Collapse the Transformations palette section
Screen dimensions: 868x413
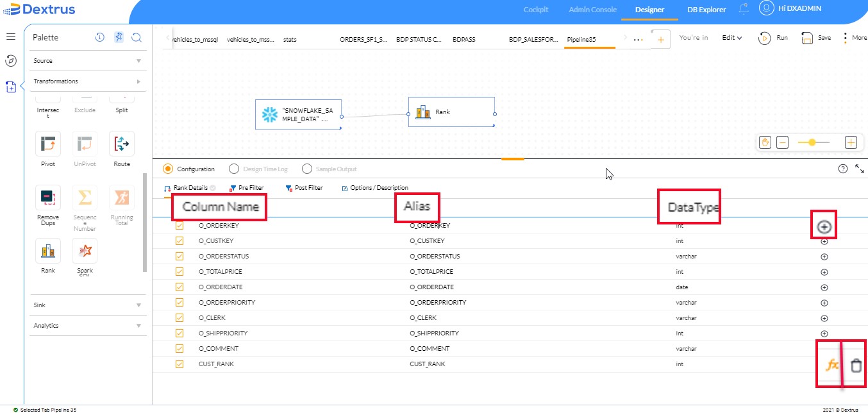(88, 81)
